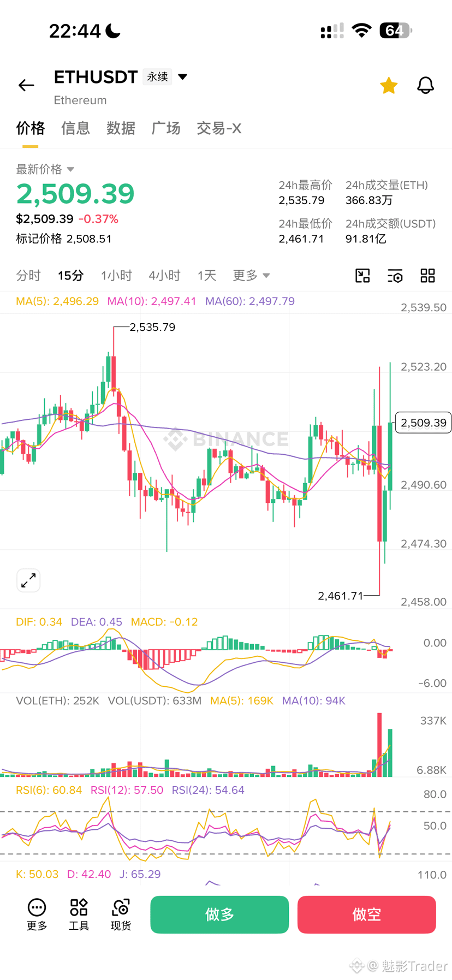Tap the ETHUSDT symbol title
The image size is (452, 980).
coord(96,77)
